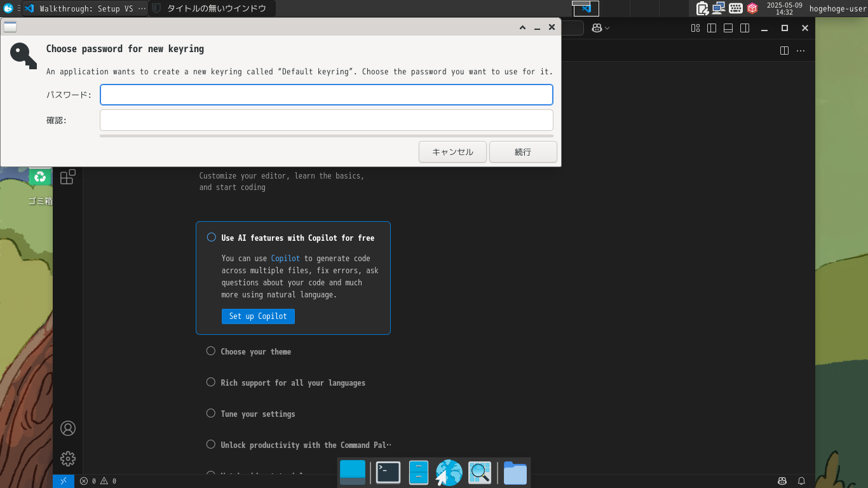The height and width of the screenshot is (488, 868).
Task: Open the hogehoge-user menu in top panel
Action: tap(837, 8)
